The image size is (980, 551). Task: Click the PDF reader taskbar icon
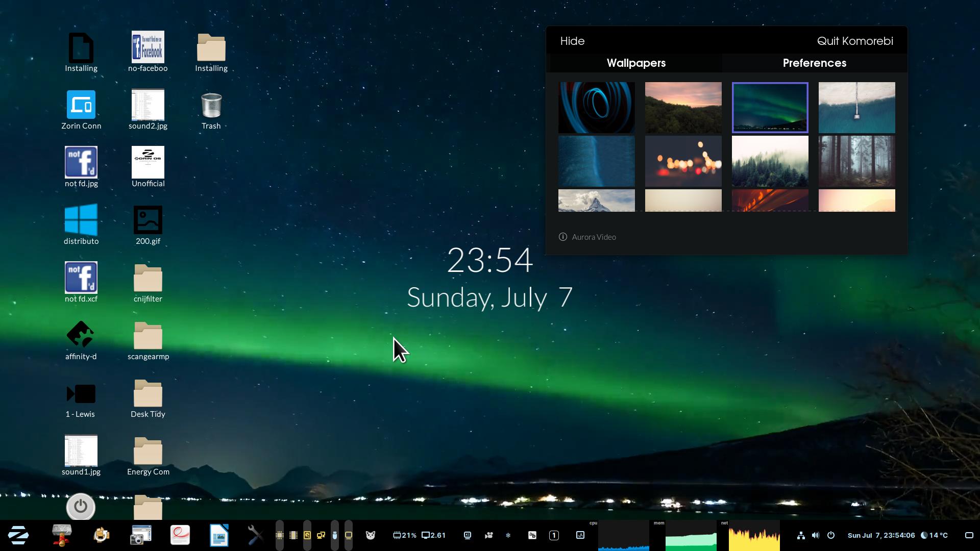[x=180, y=535]
